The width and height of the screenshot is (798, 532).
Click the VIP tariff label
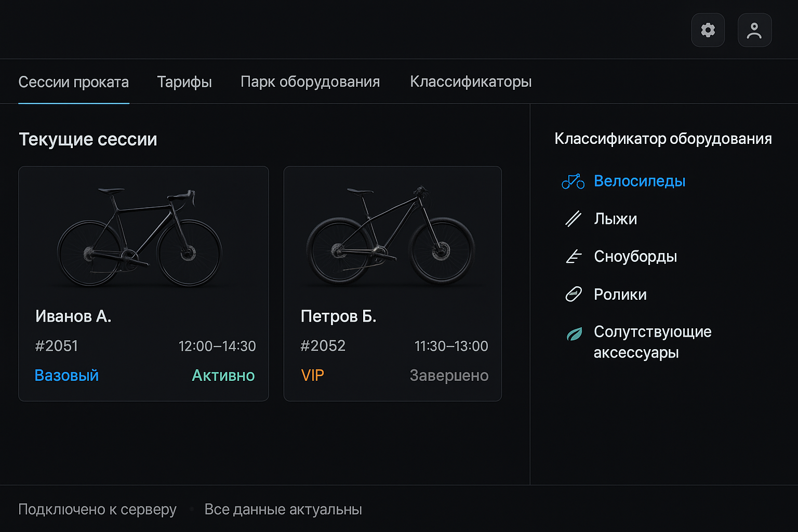312,375
